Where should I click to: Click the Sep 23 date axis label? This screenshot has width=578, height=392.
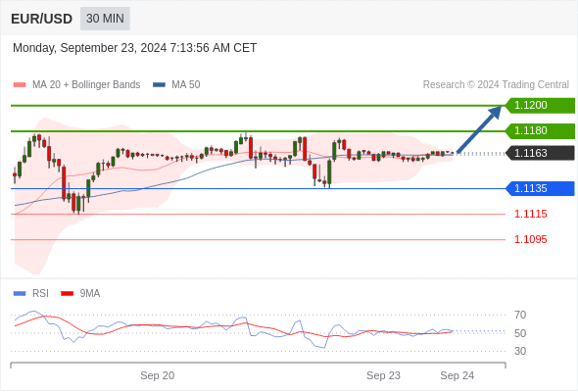(383, 375)
